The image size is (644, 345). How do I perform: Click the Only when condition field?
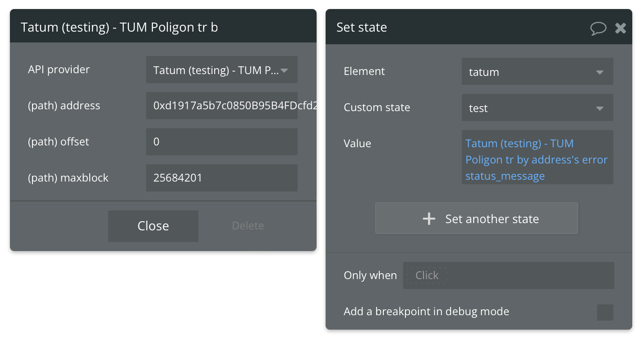click(508, 275)
